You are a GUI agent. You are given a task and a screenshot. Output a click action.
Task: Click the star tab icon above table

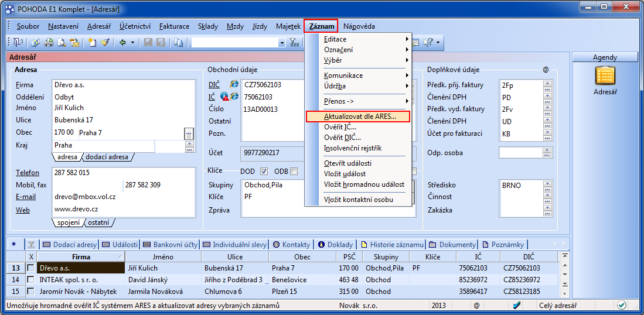[13, 245]
